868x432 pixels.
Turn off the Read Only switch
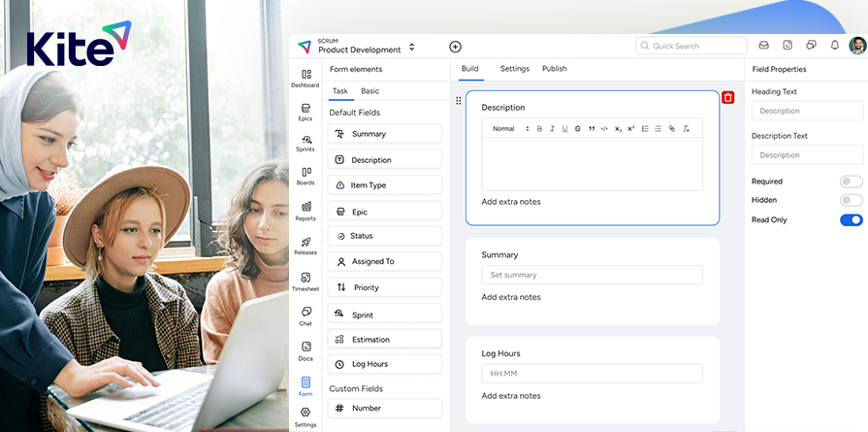click(851, 219)
